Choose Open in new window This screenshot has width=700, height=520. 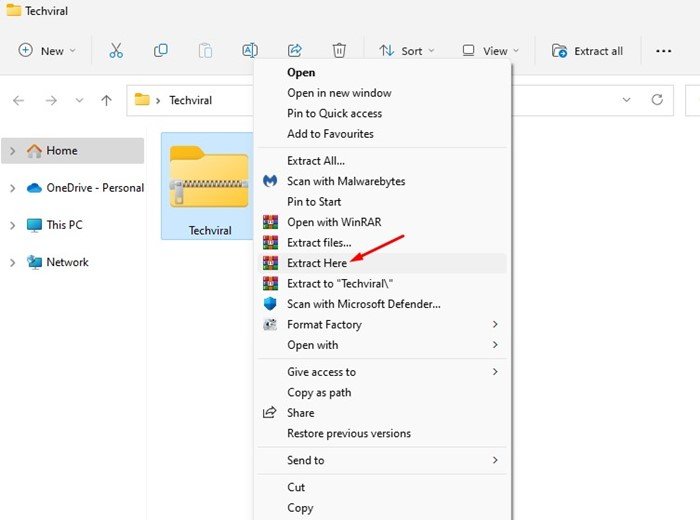click(382, 93)
